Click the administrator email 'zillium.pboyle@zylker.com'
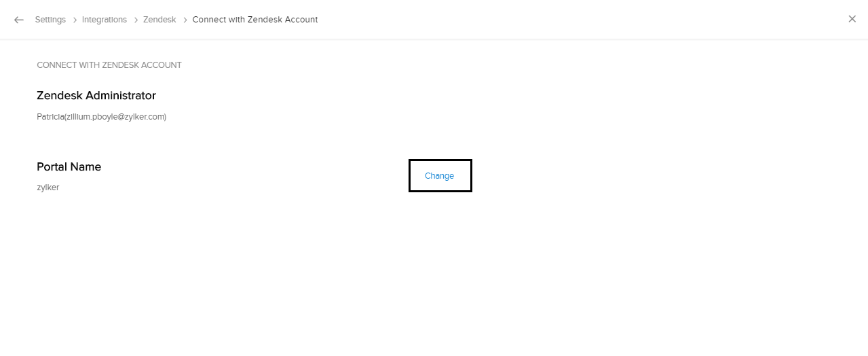The image size is (868, 356). (x=114, y=117)
